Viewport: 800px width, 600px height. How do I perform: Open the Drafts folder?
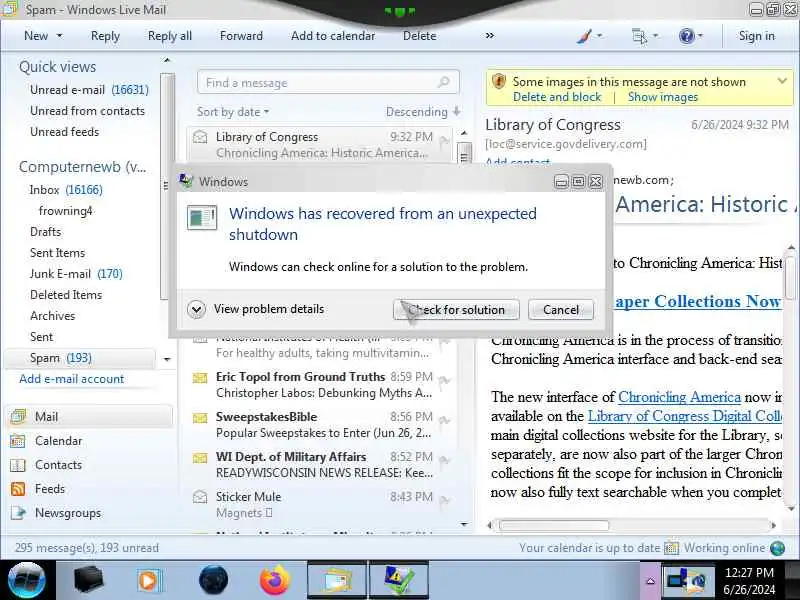45,232
